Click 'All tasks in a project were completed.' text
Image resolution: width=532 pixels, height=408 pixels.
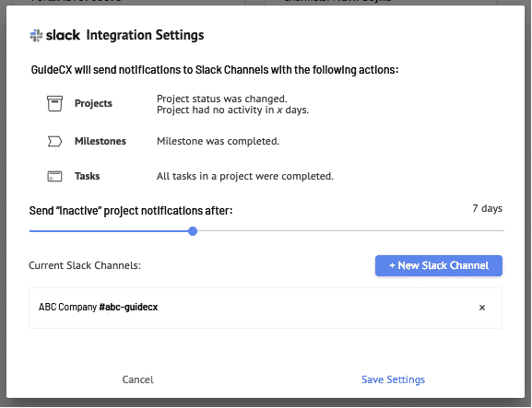click(245, 176)
